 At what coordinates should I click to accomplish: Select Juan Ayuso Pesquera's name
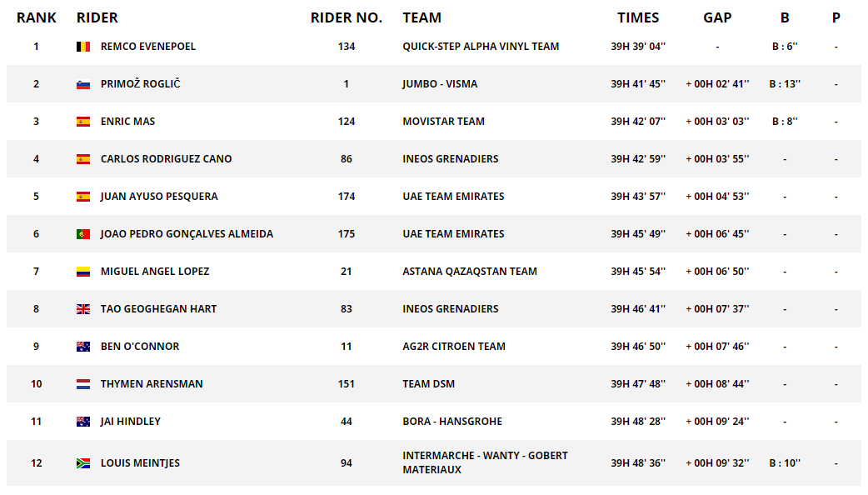[158, 197]
